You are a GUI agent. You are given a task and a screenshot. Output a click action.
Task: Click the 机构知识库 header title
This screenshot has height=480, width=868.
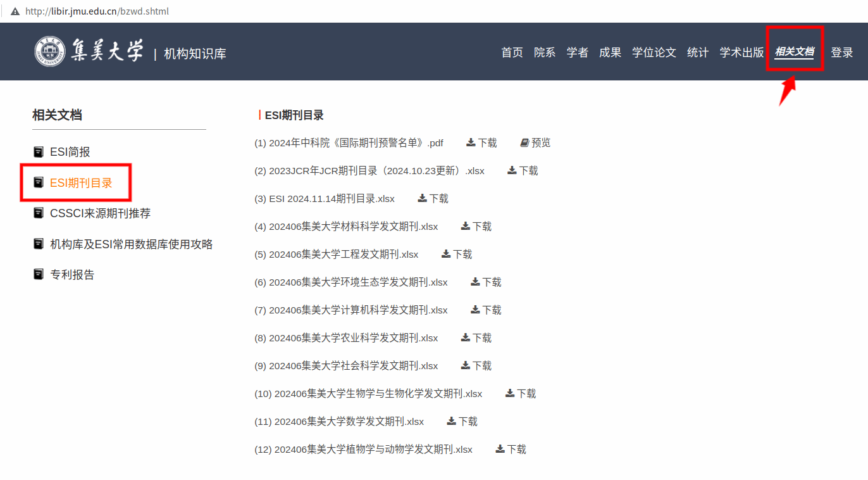click(x=195, y=54)
